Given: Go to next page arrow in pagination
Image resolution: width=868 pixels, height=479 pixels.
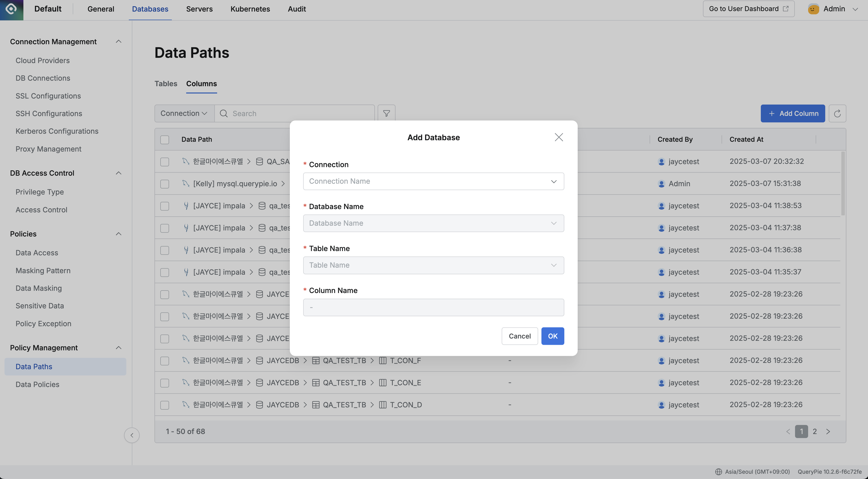Looking at the screenshot, I should pyautogui.click(x=828, y=432).
